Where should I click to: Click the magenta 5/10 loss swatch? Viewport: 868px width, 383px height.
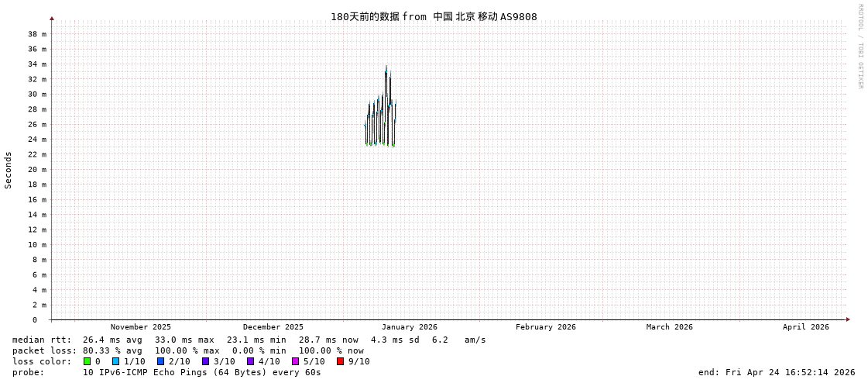tap(296, 361)
